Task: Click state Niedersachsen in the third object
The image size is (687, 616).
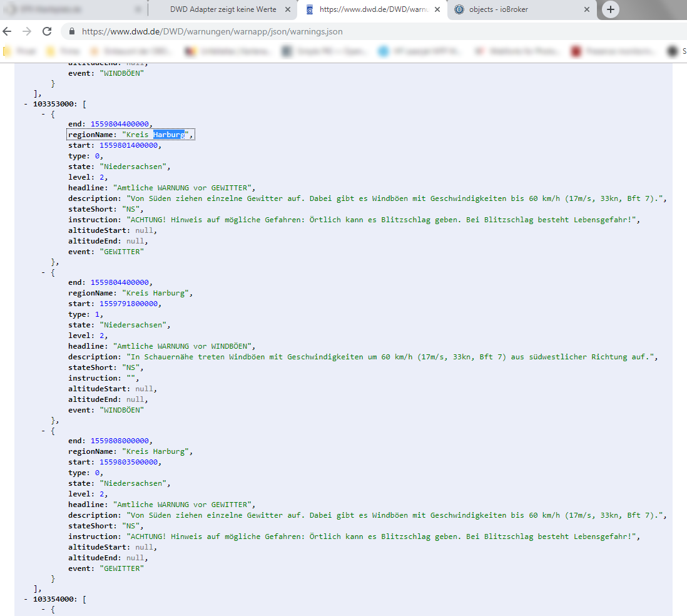Action: [133, 483]
